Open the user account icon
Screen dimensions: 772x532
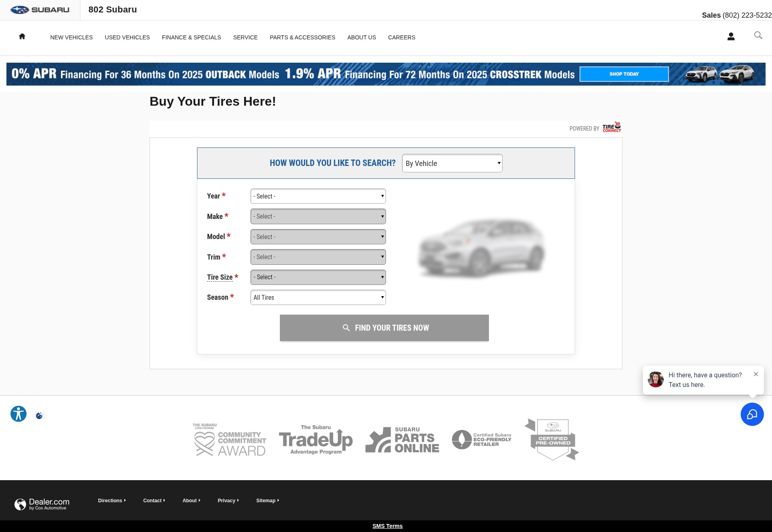[x=731, y=37]
